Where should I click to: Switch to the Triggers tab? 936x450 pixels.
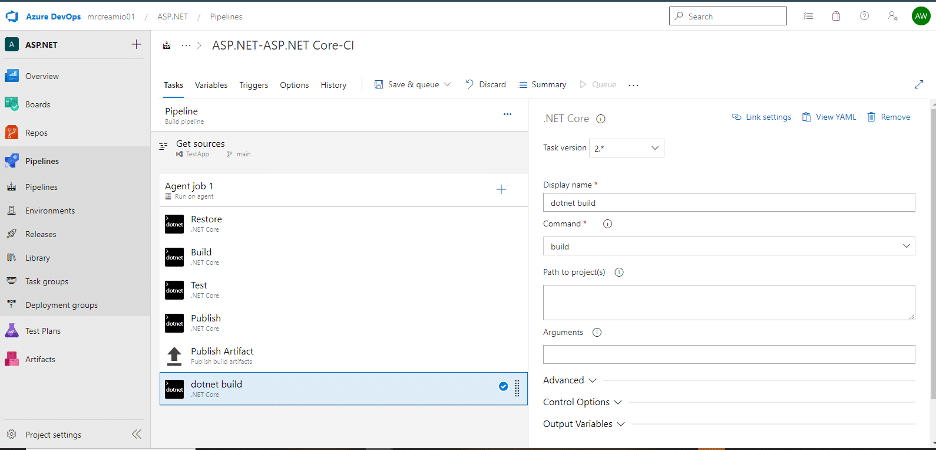pyautogui.click(x=254, y=85)
